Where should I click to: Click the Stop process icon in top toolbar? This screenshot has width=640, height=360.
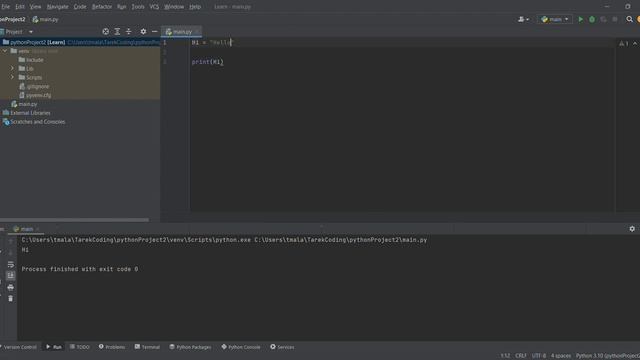(615, 19)
